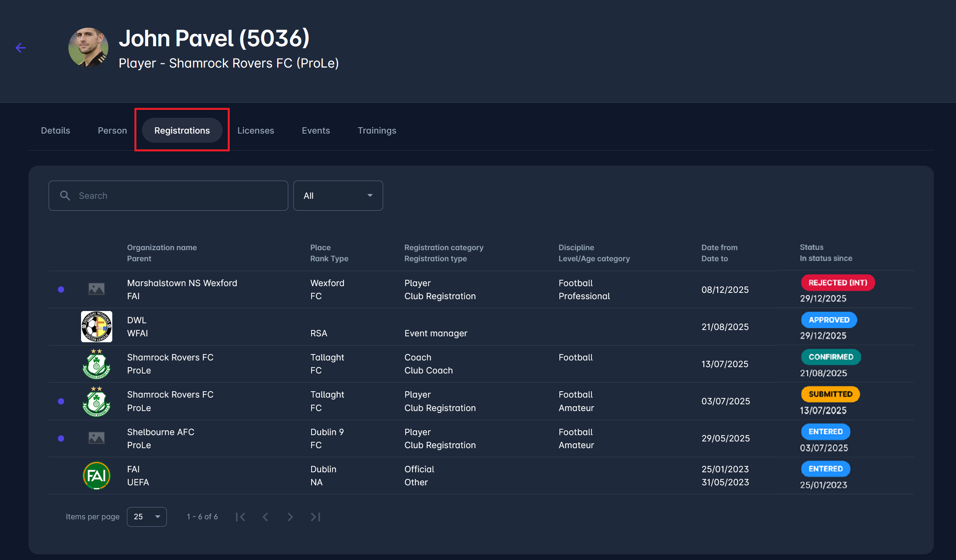
Task: Click the DWL Donegal Women's League logo
Action: click(x=96, y=326)
